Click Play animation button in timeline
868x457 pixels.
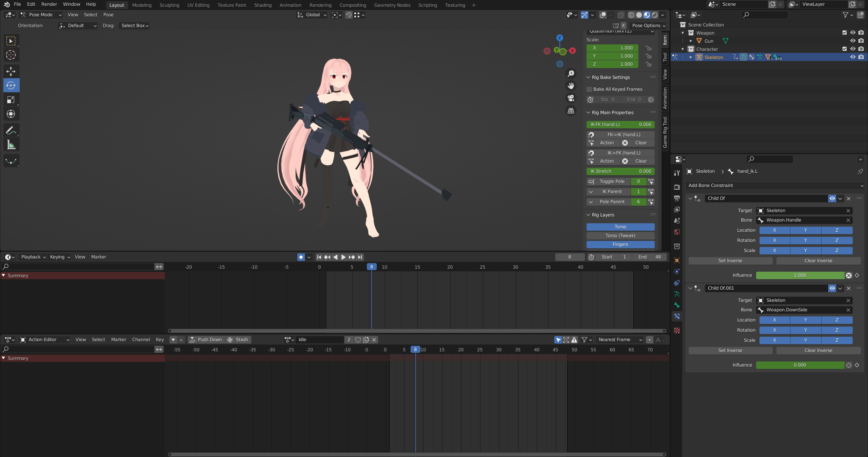point(343,257)
